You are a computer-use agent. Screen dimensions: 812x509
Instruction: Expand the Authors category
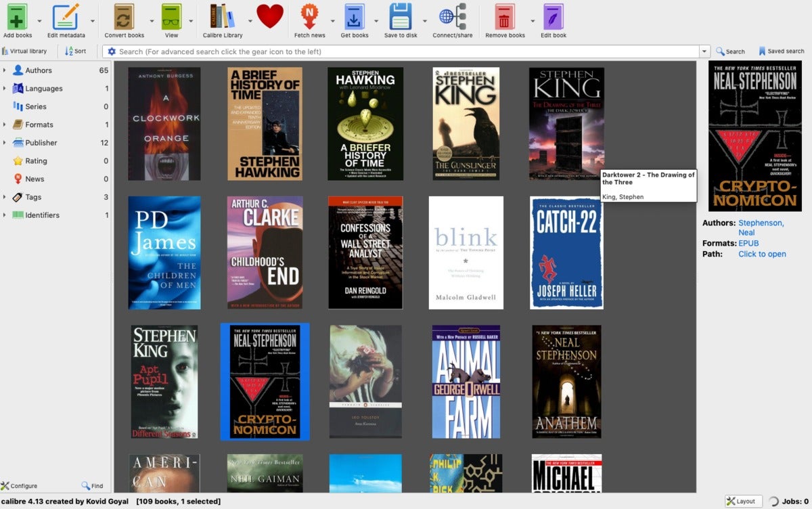click(x=5, y=70)
